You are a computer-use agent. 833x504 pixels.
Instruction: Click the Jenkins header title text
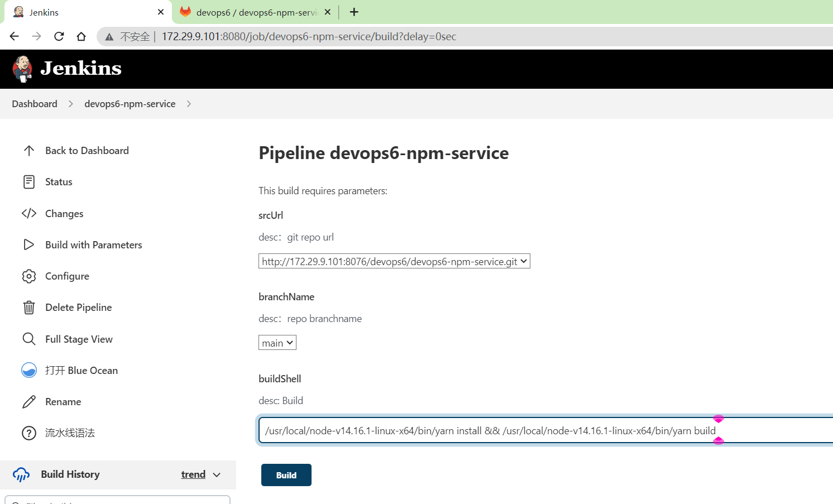pyautogui.click(x=81, y=68)
